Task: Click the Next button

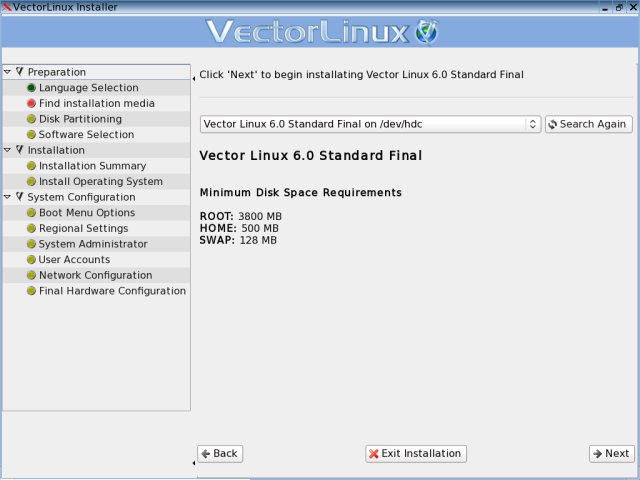Action: [611, 453]
